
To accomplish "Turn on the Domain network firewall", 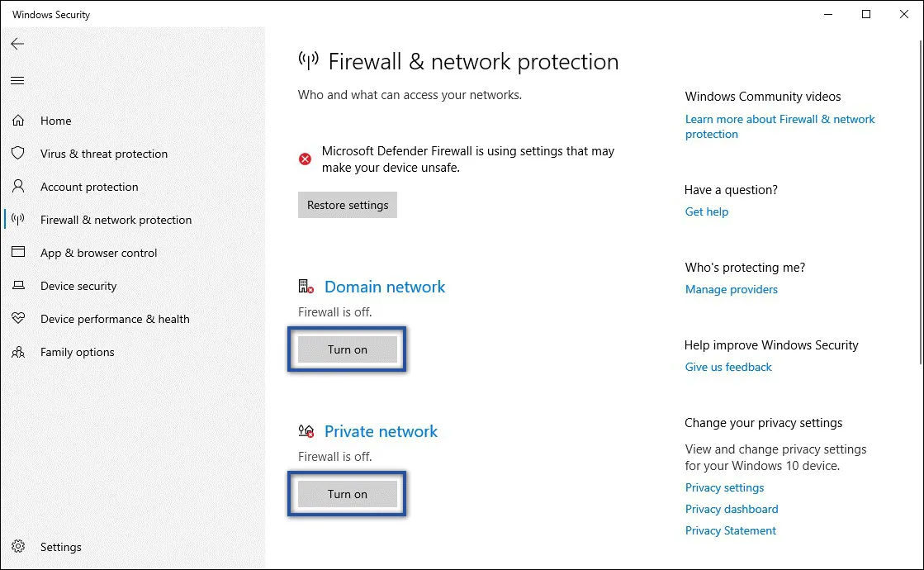I will click(347, 349).
